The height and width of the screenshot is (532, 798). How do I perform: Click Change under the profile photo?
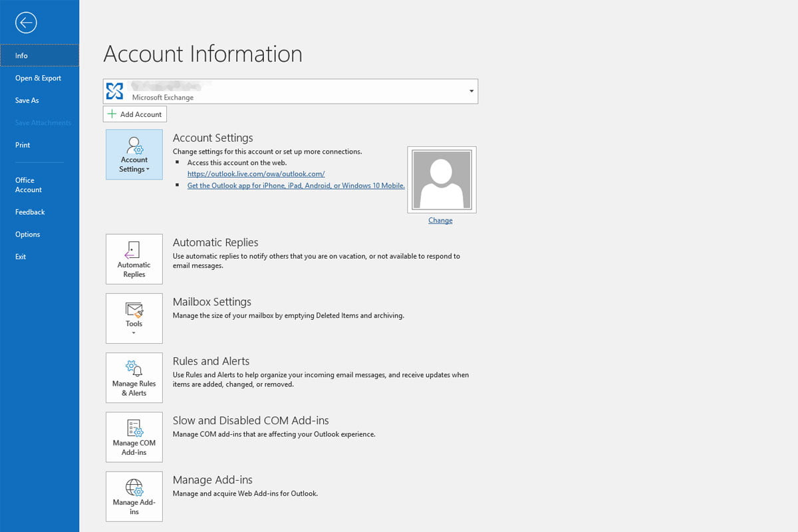click(440, 220)
